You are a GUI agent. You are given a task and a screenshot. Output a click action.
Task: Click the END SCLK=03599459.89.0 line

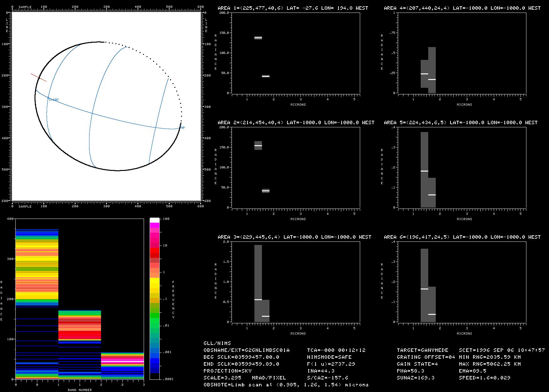tap(242, 364)
